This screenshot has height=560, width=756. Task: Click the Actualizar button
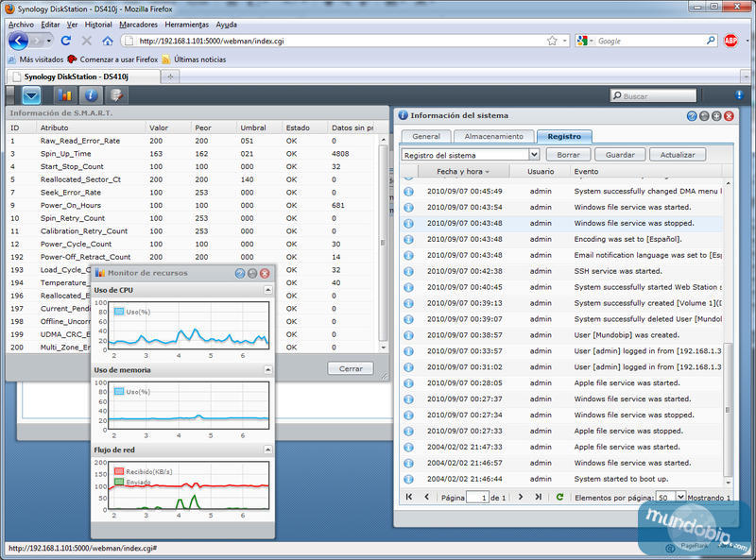coord(678,155)
